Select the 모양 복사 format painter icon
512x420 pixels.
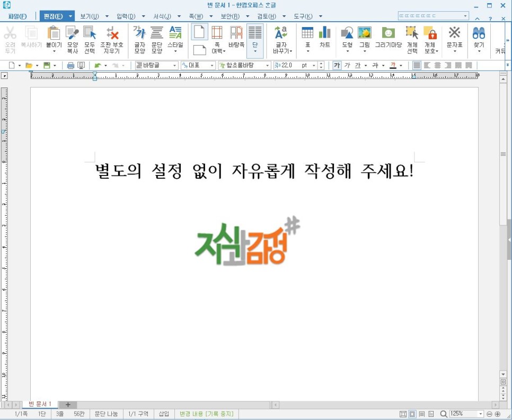[72, 33]
